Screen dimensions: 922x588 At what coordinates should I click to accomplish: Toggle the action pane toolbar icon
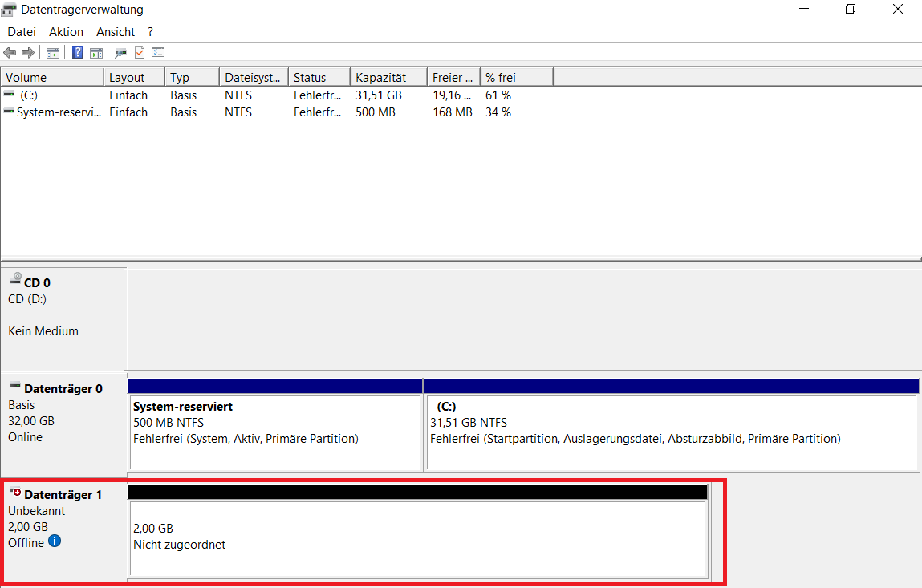(96, 53)
